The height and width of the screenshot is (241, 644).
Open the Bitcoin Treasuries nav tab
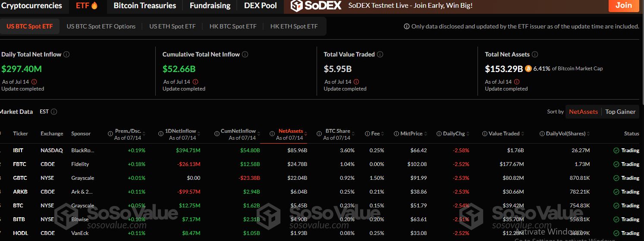click(x=145, y=6)
